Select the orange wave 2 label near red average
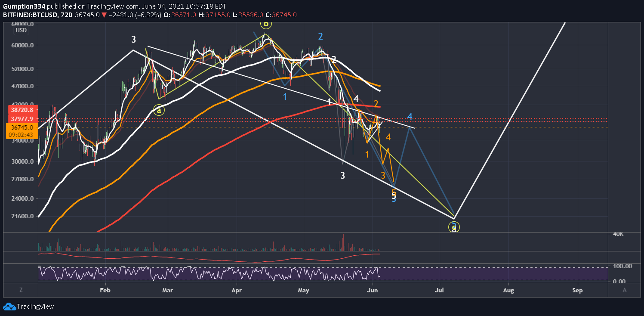644x316 pixels. click(376, 104)
